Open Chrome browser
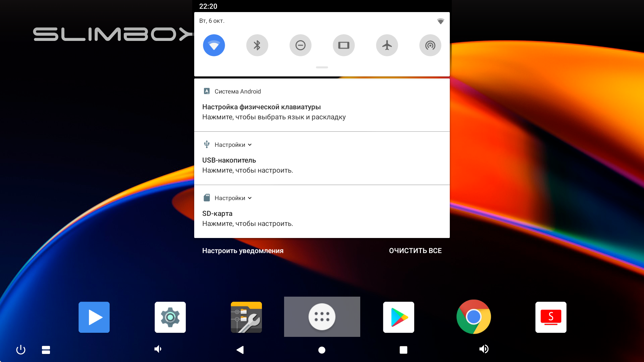The width and height of the screenshot is (644, 362). 474,317
